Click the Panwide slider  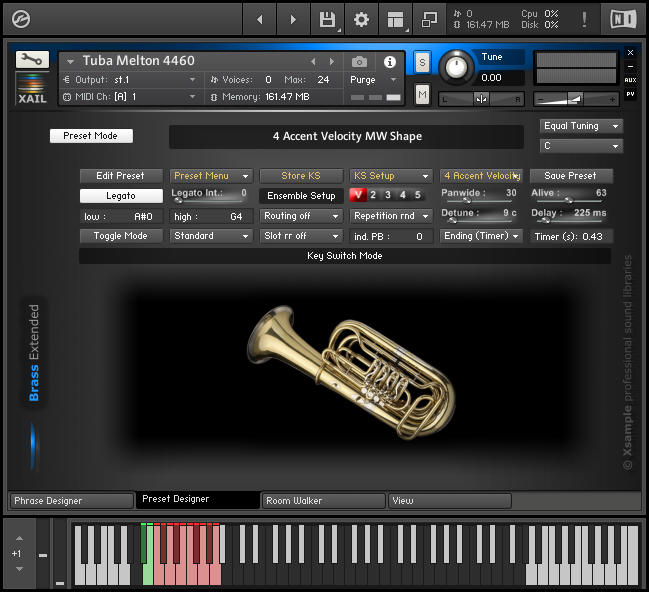pos(479,201)
